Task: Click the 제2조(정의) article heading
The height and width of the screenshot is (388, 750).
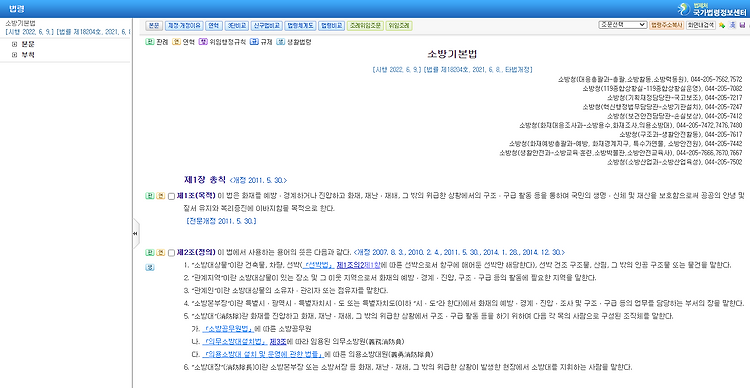Action: [x=197, y=252]
